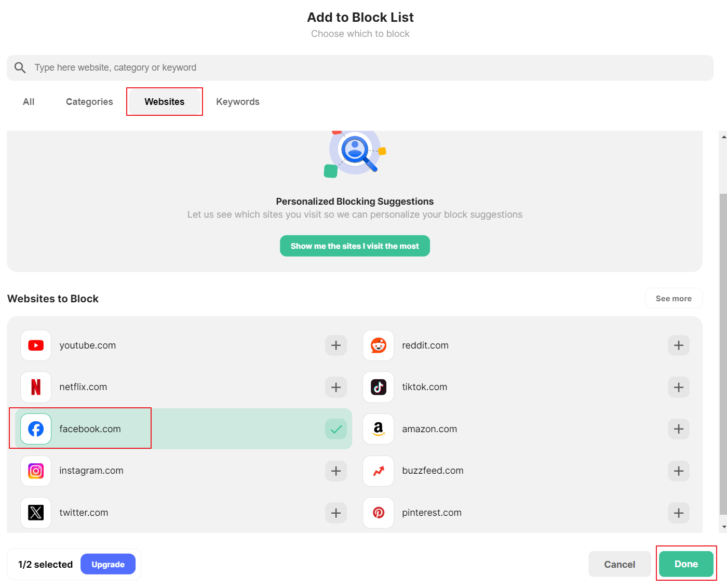Click Show me the sites I visit the most
Viewport: 727px width, 588px height.
coord(355,246)
